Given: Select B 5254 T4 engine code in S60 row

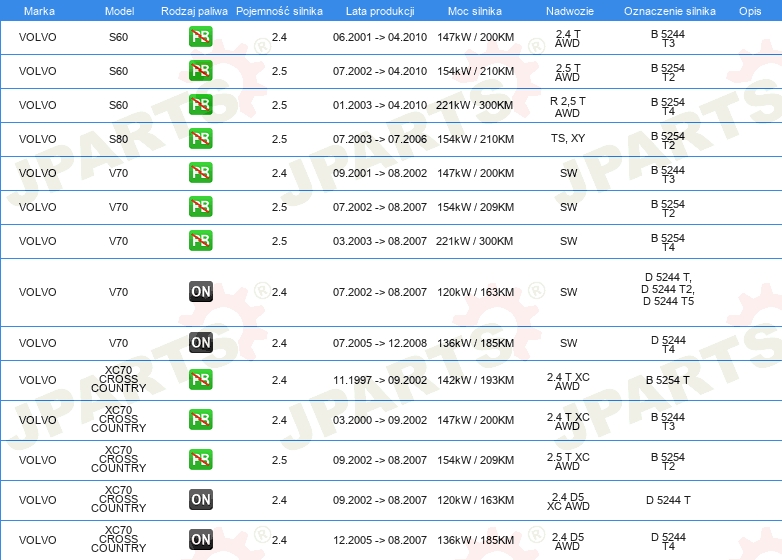Looking at the screenshot, I should tap(668, 106).
